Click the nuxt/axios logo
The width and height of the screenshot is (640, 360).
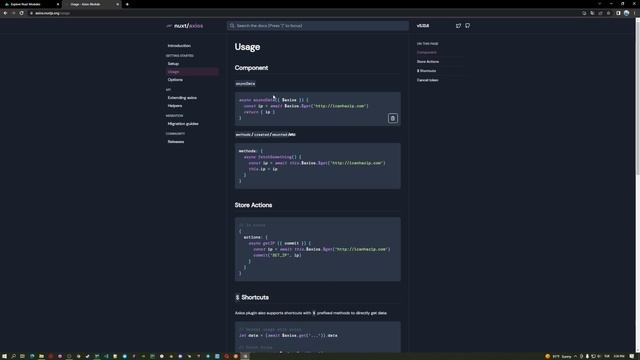tap(185, 26)
